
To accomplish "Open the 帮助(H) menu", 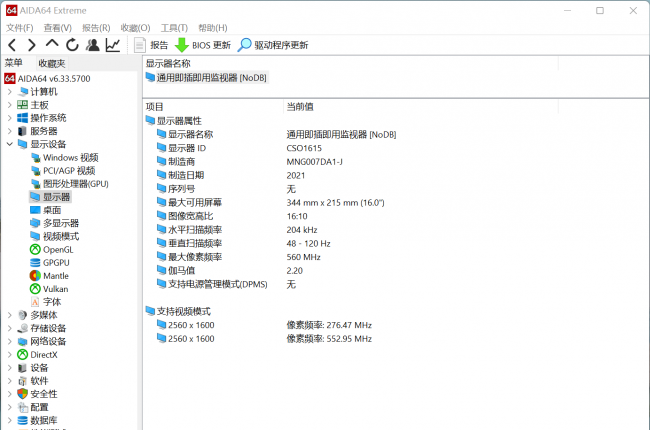I will click(213, 28).
